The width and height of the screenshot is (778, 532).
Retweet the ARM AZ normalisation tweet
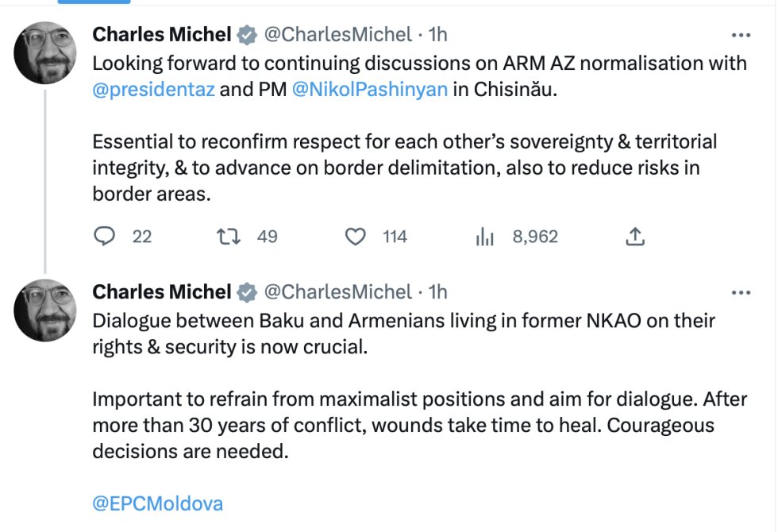point(229,237)
